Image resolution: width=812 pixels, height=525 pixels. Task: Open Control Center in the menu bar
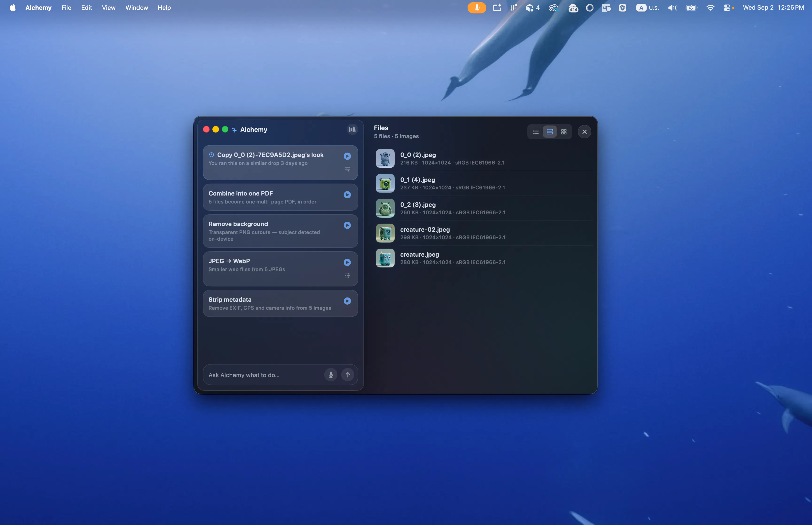tap(727, 8)
